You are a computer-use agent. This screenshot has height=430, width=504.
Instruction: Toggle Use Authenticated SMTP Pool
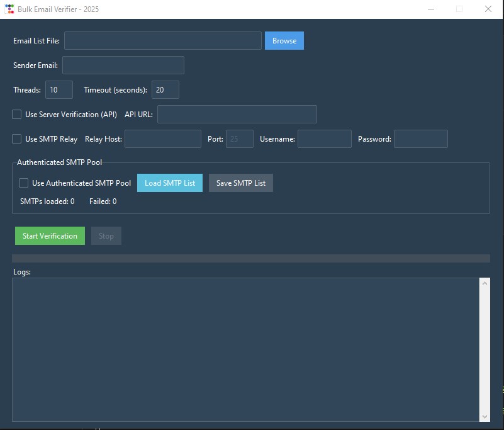click(x=24, y=183)
